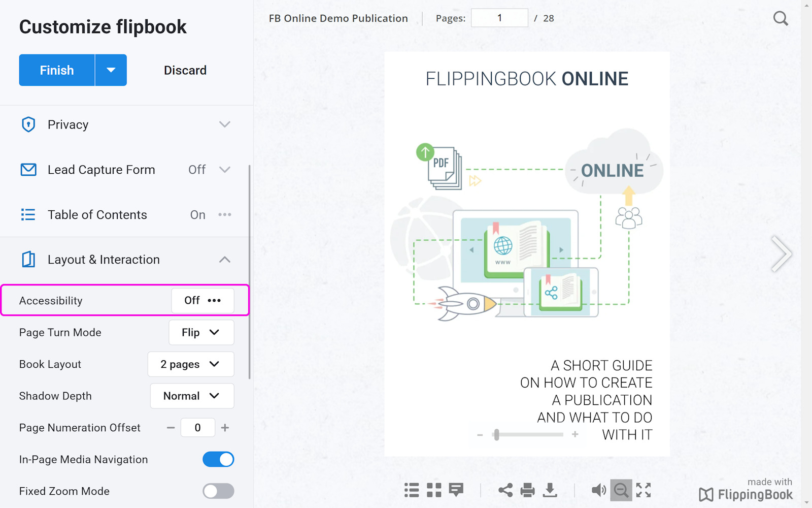This screenshot has width=812, height=508.
Task: Click the Page Numeration Offset value field
Action: 198,428
